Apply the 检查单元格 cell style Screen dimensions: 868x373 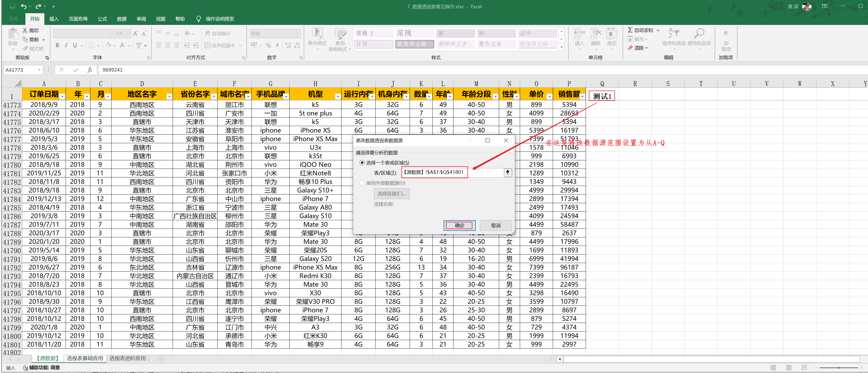tap(415, 44)
